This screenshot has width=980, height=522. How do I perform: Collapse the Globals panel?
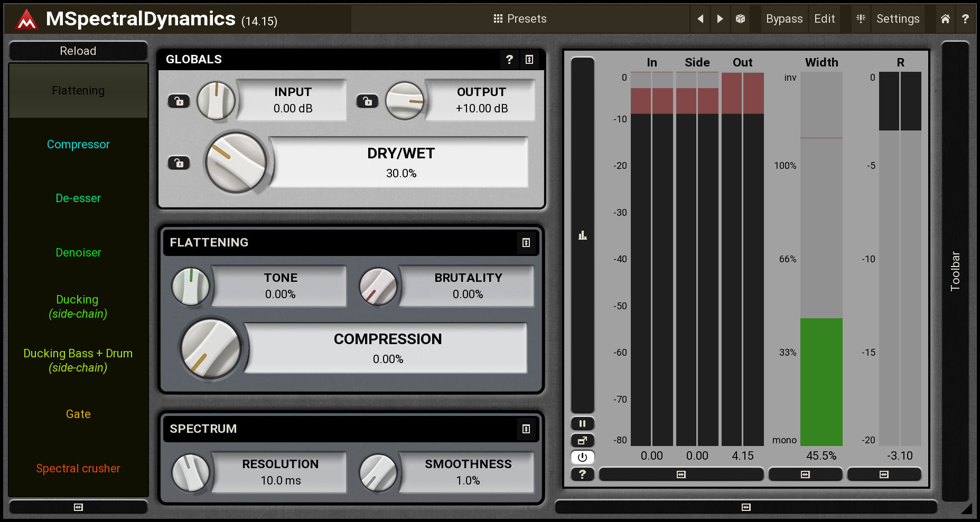point(529,60)
